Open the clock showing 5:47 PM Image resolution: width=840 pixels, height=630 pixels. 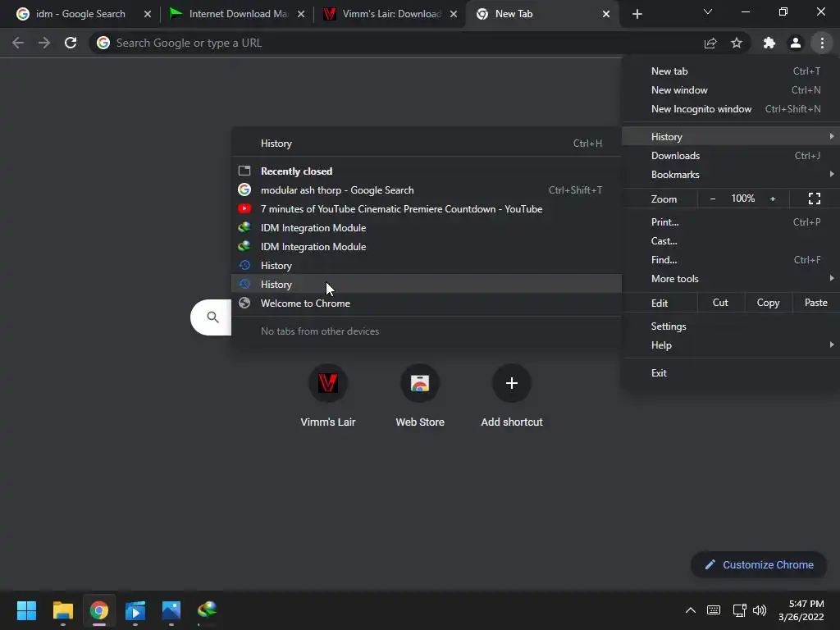tap(801, 610)
